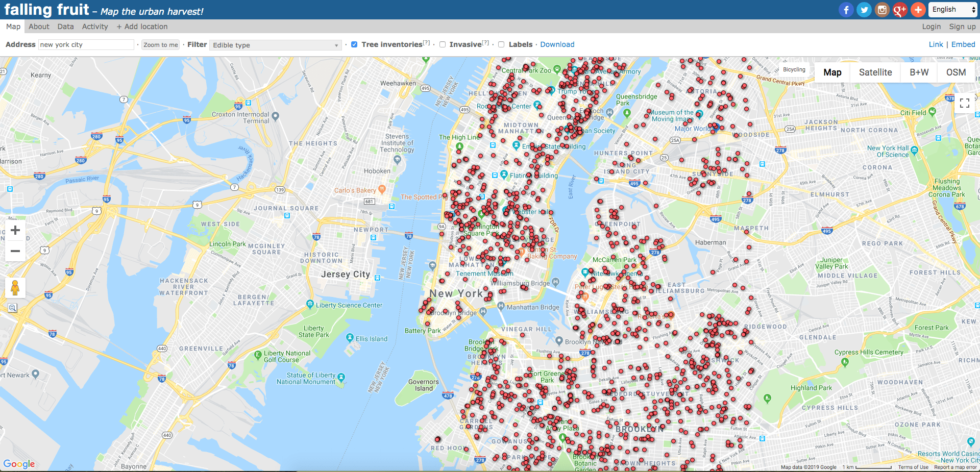Image resolution: width=980 pixels, height=472 pixels.
Task: Select the Map map type button
Action: click(832, 72)
